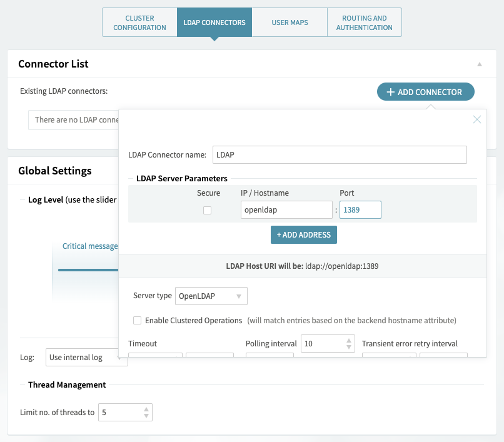Increase polling interval with up arrow
The width and height of the screenshot is (504, 442).
coord(349,341)
